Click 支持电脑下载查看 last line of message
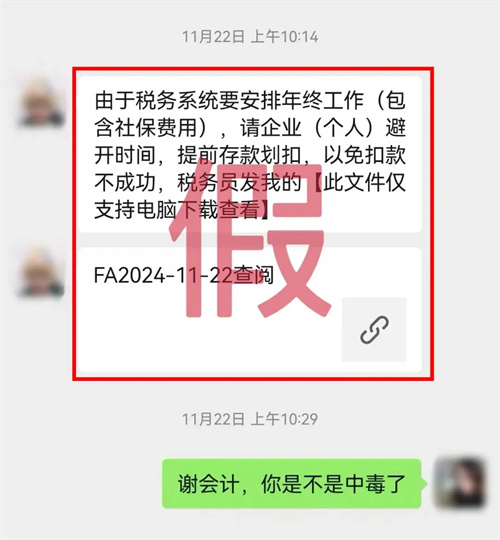 point(177,210)
